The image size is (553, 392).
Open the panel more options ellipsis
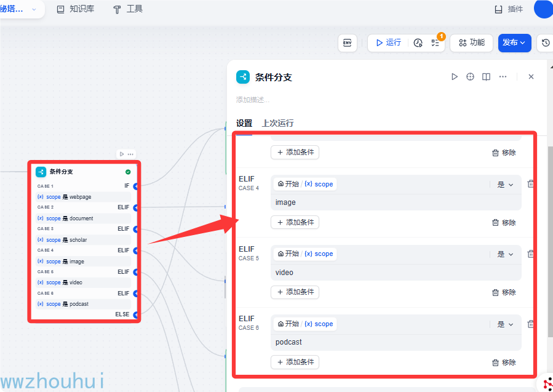point(503,76)
